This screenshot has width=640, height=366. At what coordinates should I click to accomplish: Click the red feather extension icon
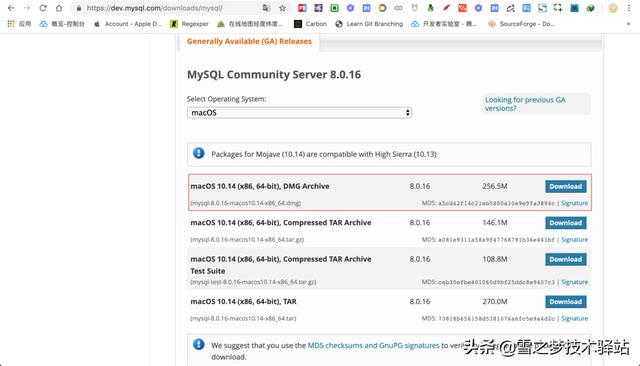(x=447, y=8)
